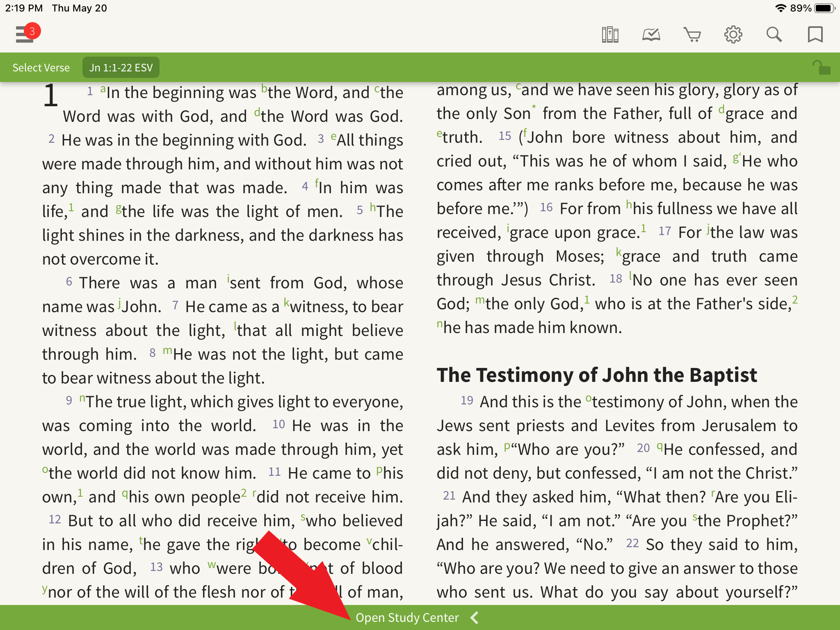Open the reading plan icon

coord(651,34)
